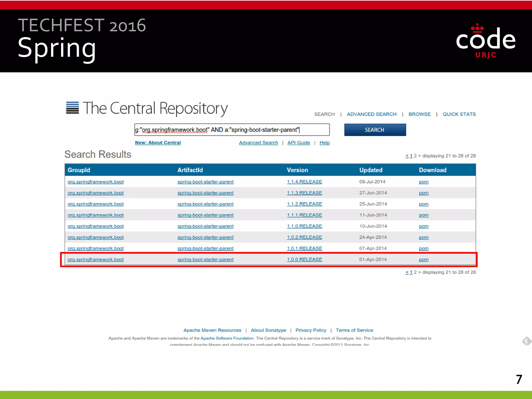The width and height of the screenshot is (532, 399).
Task: Open the Privacy Policy footer link
Action: (311, 330)
